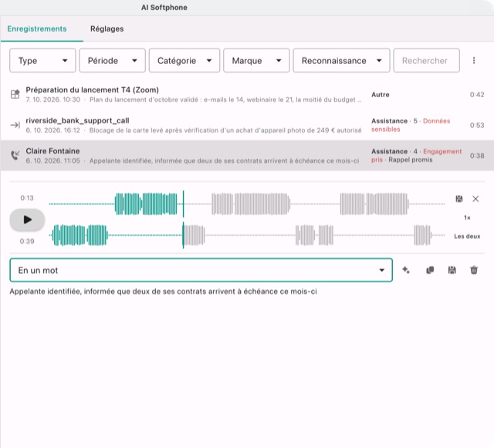Toggle the Les deux channel selector
This screenshot has width=494, height=448.
coord(467,236)
